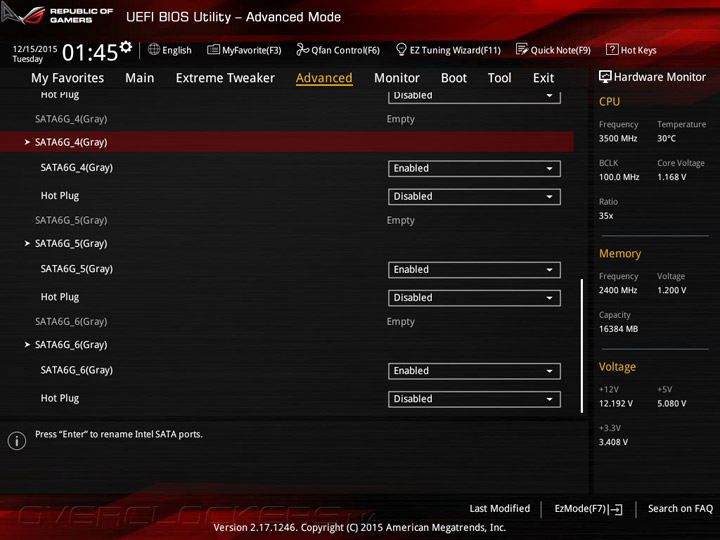Image resolution: width=720 pixels, height=540 pixels.
Task: Select the Advanced tab
Action: coord(324,78)
